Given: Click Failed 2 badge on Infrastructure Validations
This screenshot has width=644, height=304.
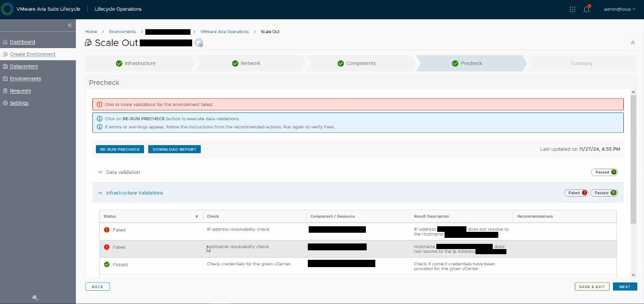Looking at the screenshot, I should [576, 193].
